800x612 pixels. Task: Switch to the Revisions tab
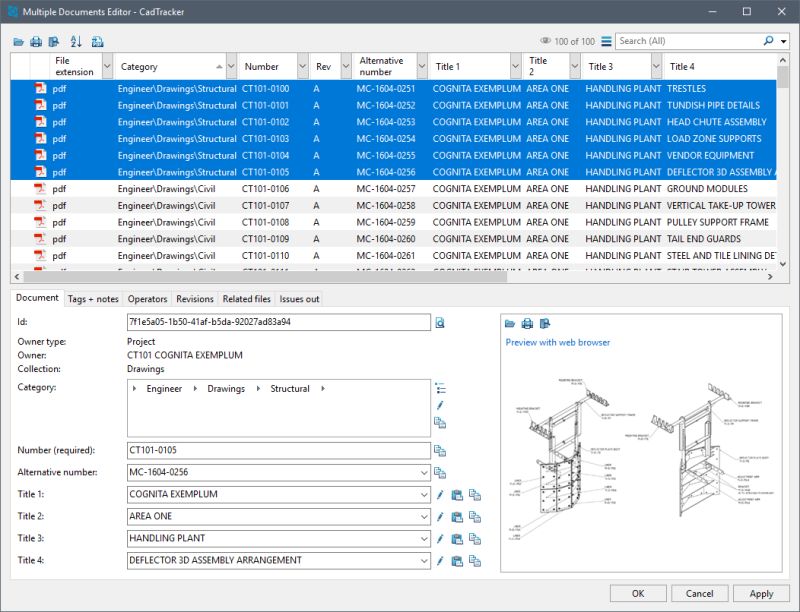coord(194,298)
